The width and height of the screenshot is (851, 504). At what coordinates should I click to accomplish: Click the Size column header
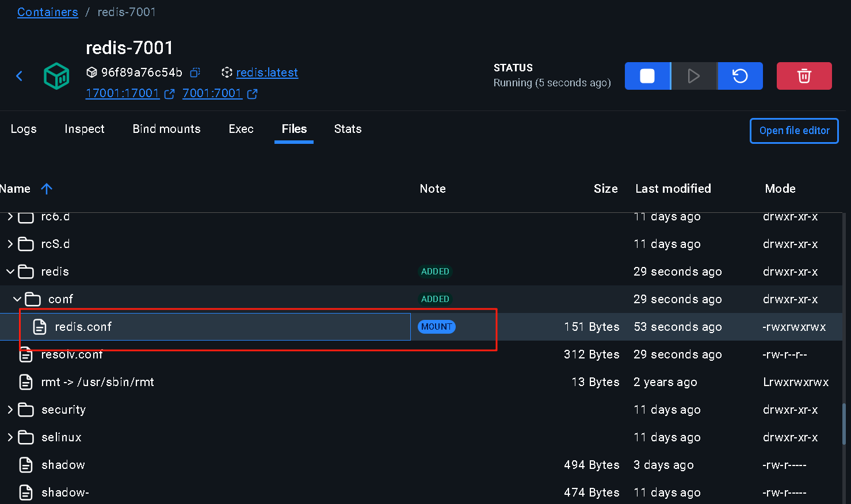606,189
